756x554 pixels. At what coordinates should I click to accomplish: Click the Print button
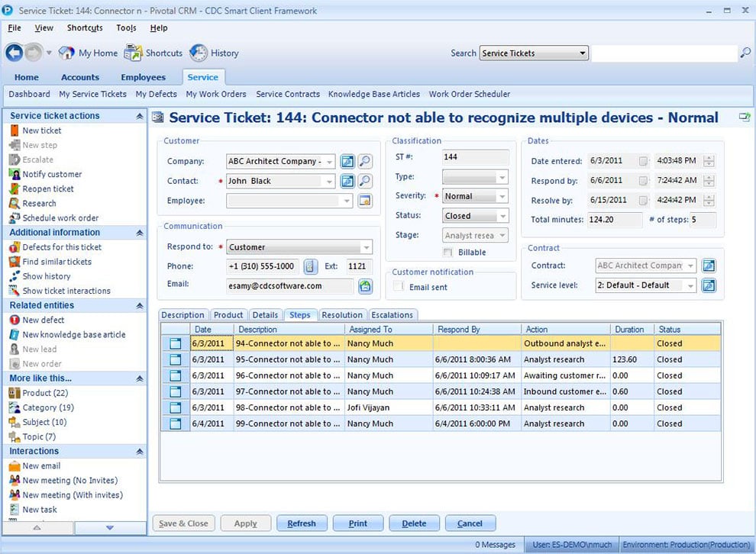point(358,523)
